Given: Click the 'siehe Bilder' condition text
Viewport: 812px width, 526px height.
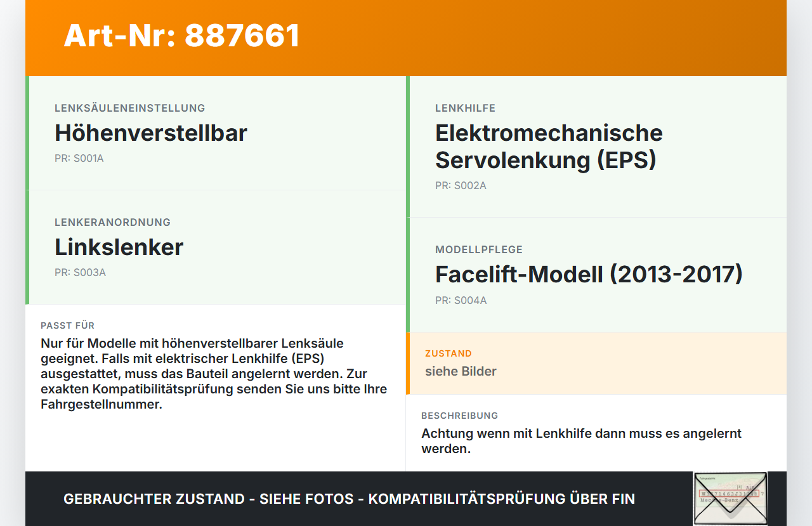Looking at the screenshot, I should (x=461, y=371).
